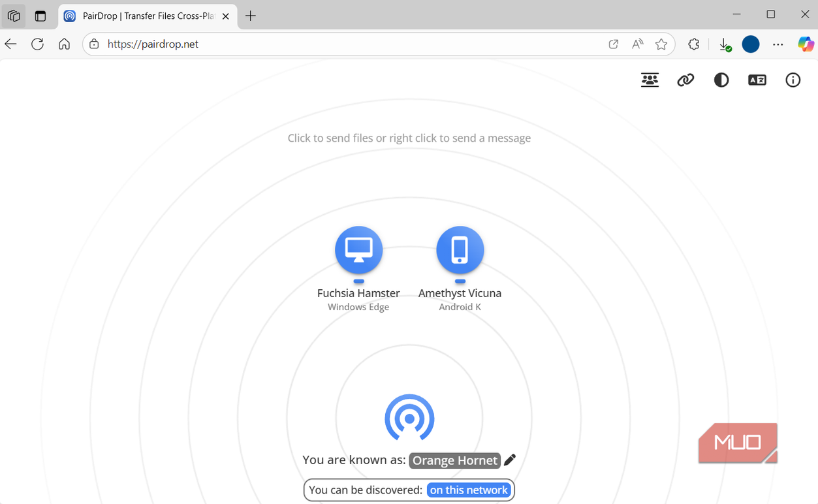The height and width of the screenshot is (504, 818).
Task: Open browser Extensions puzzle icon
Action: [694, 44]
